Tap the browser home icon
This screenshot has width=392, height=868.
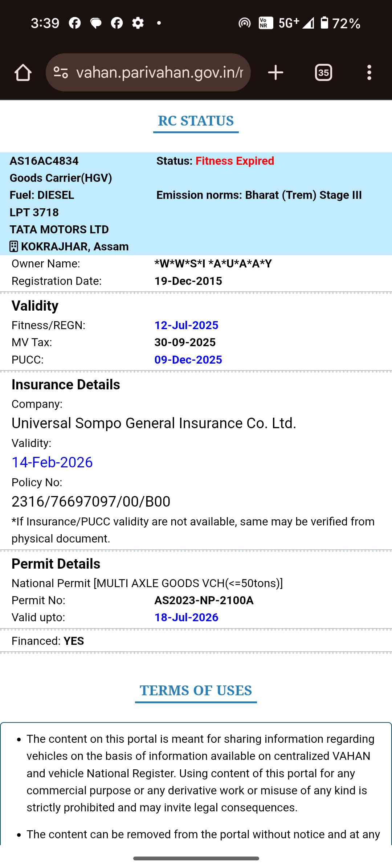click(23, 73)
